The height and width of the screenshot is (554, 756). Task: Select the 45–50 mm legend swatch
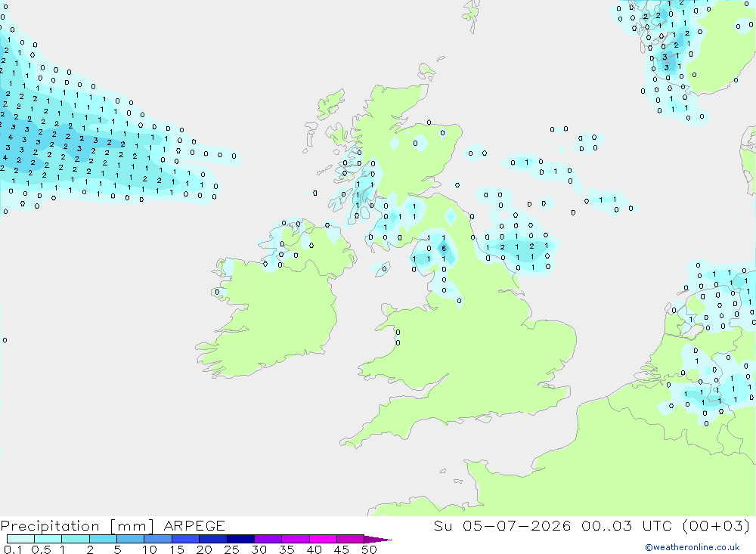[350, 539]
